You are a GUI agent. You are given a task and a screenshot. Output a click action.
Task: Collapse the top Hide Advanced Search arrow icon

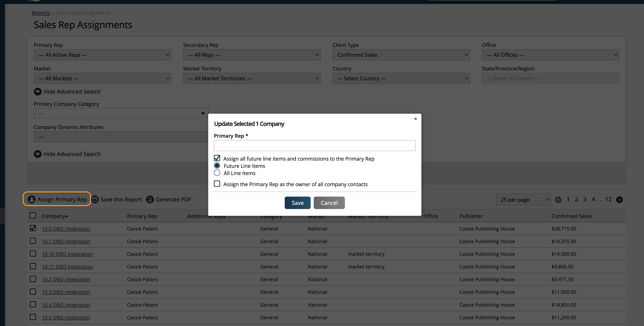click(38, 92)
